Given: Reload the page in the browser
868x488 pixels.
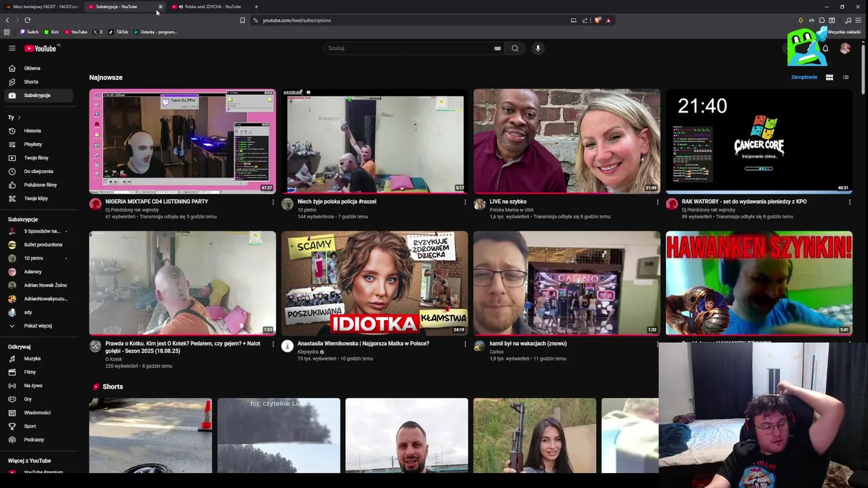Looking at the screenshot, I should pyautogui.click(x=27, y=20).
